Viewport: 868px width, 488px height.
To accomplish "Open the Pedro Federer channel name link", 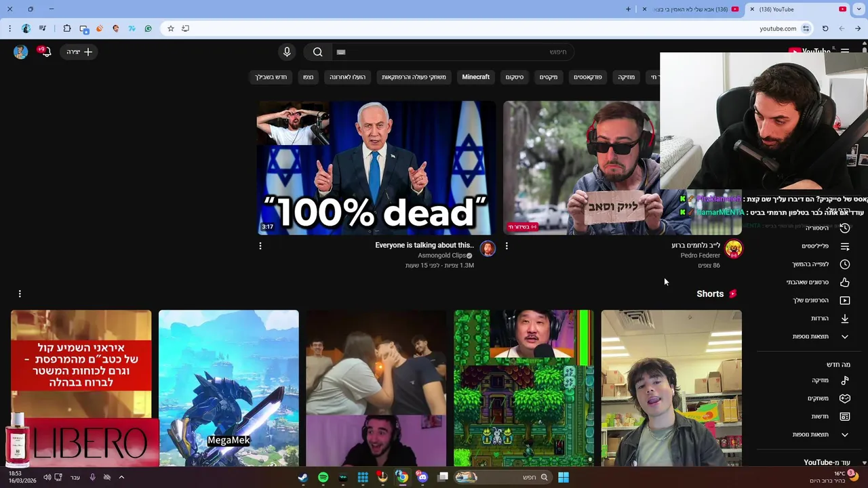I will click(701, 256).
